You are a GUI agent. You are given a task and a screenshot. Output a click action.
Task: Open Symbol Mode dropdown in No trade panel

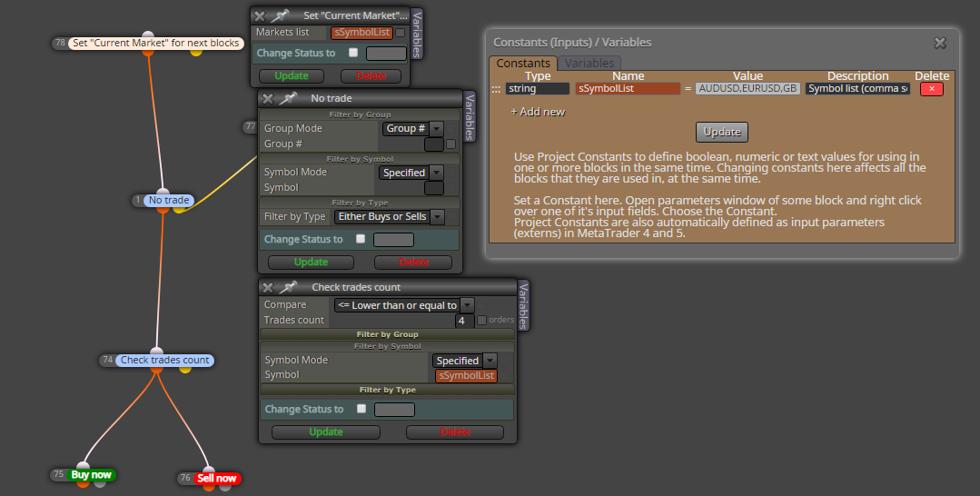[411, 173]
